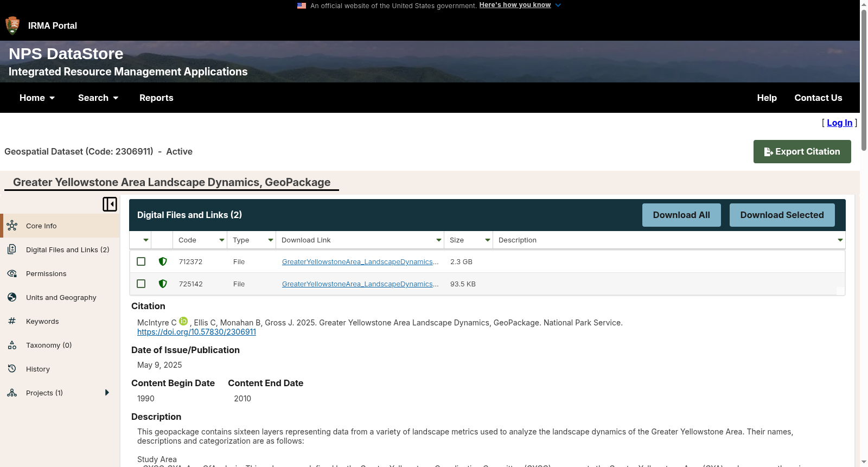Click the Units and Geography globe icon
The width and height of the screenshot is (868, 467).
(x=12, y=297)
